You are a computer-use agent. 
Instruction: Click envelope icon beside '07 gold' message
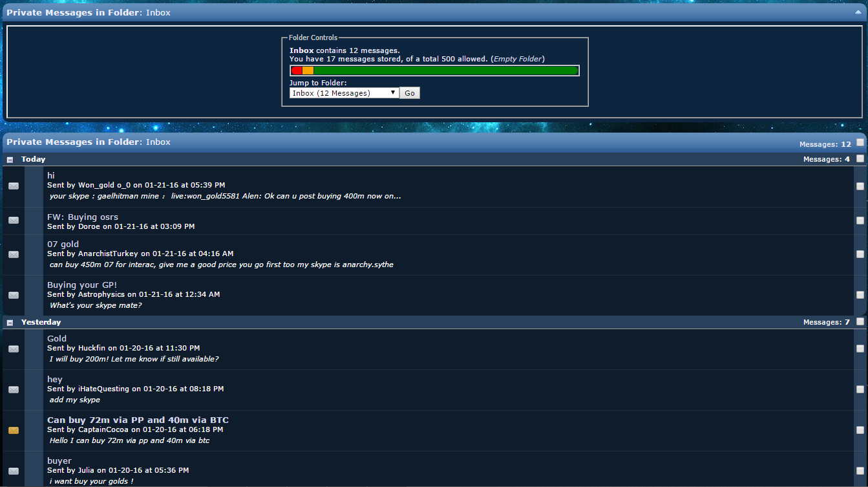point(14,255)
